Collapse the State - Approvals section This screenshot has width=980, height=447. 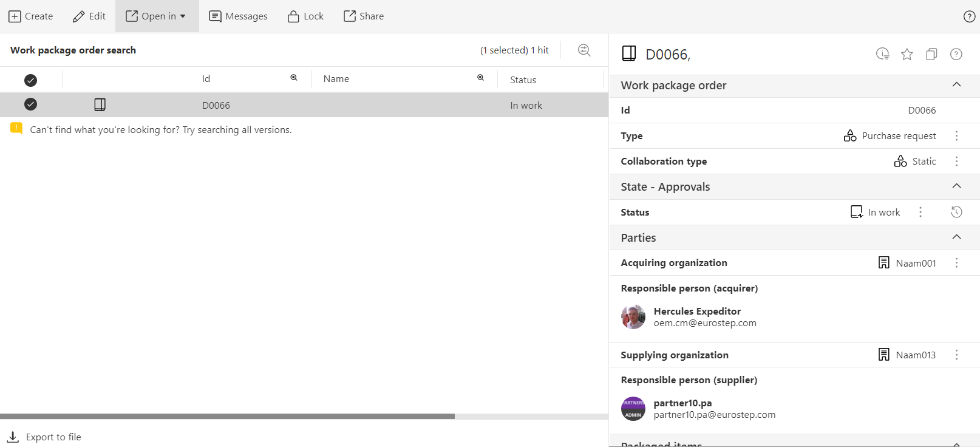point(956,186)
